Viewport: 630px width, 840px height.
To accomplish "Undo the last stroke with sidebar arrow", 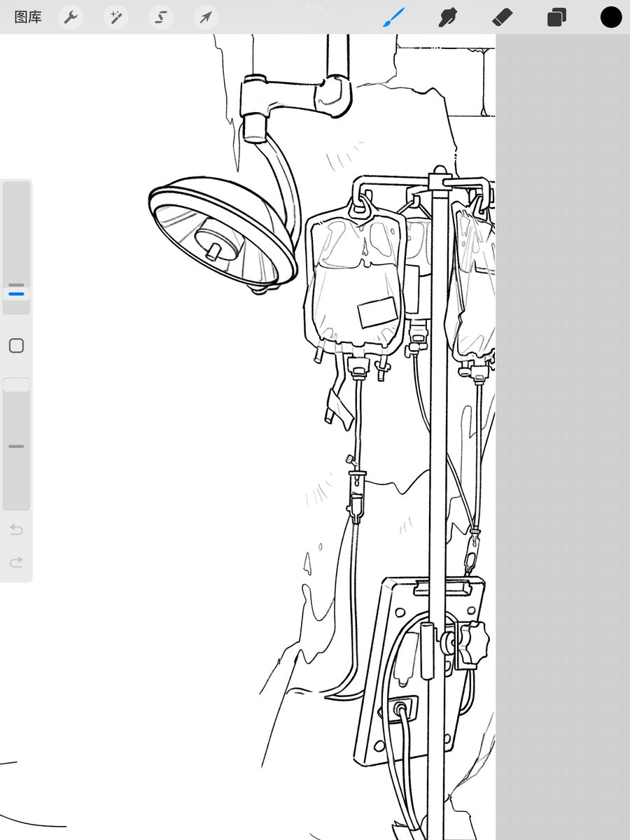I will click(16, 530).
